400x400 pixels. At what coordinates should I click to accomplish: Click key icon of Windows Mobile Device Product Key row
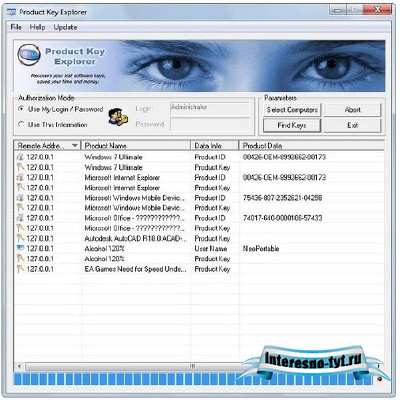tap(20, 208)
